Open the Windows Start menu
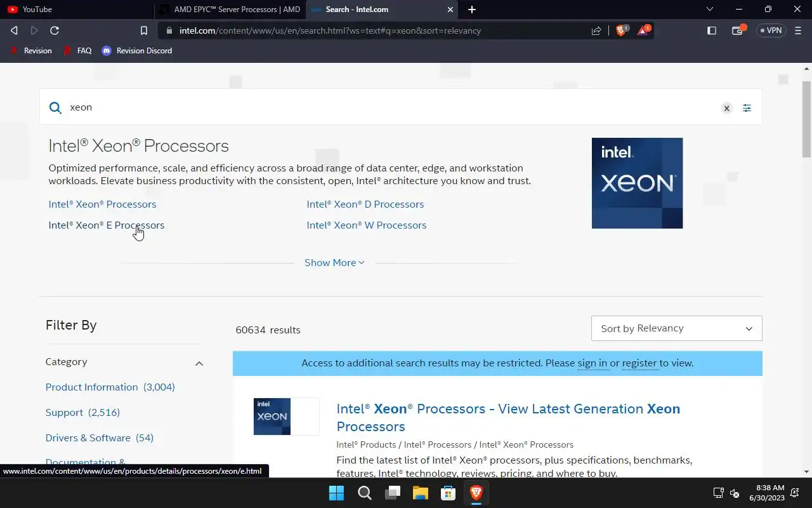This screenshot has height=508, width=812. click(336, 493)
